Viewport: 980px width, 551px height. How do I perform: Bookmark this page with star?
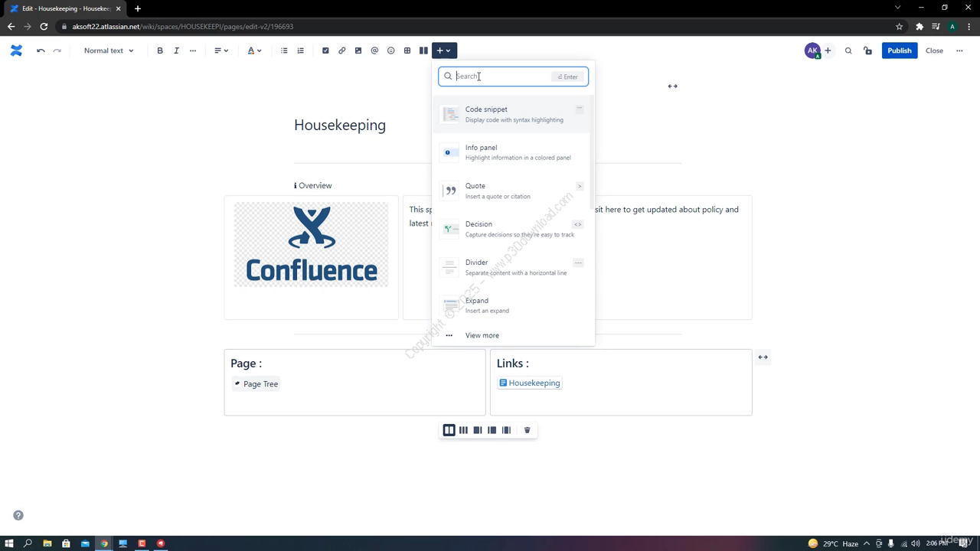(x=899, y=26)
